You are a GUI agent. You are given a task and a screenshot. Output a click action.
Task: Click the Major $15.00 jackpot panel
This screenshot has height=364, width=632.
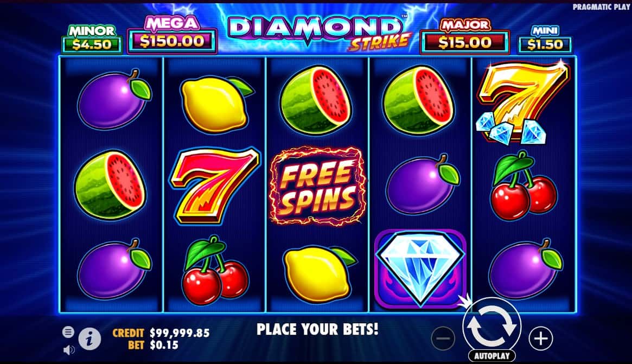click(x=465, y=36)
